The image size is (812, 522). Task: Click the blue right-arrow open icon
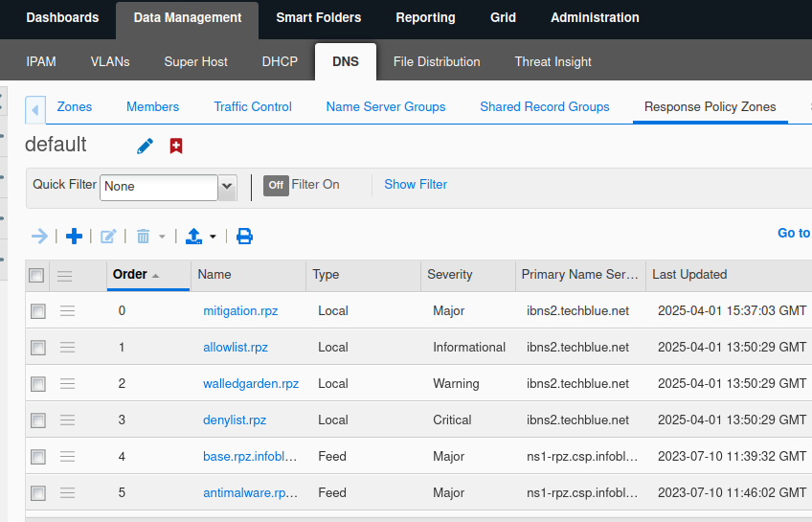39,236
